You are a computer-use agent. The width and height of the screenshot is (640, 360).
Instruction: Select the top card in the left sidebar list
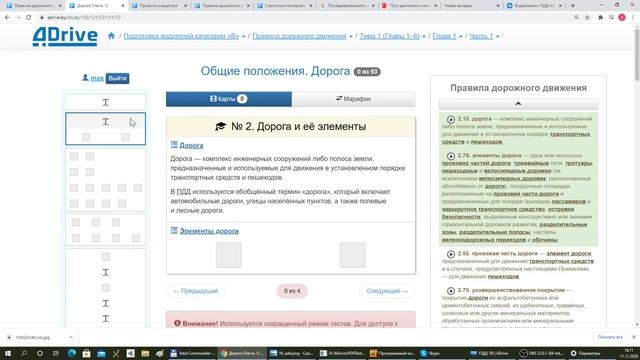click(x=105, y=102)
